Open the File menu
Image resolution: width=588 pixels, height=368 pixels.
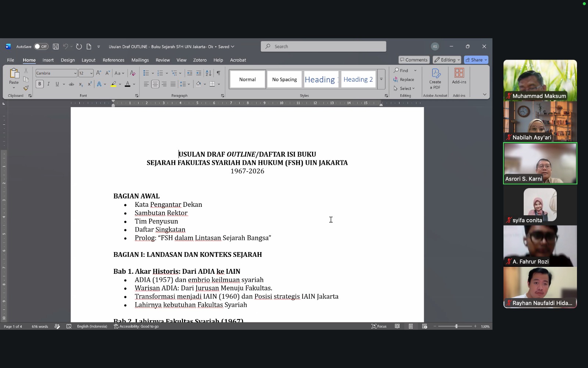[11, 60]
